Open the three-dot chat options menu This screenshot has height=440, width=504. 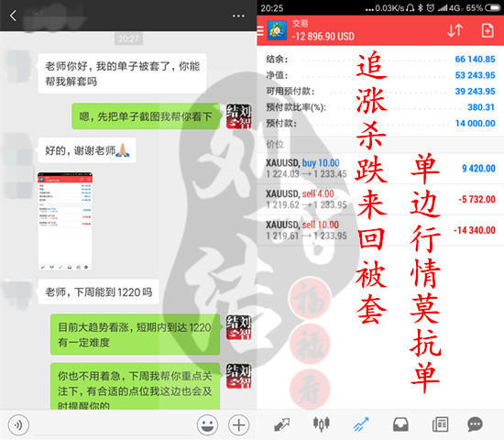[x=238, y=16]
